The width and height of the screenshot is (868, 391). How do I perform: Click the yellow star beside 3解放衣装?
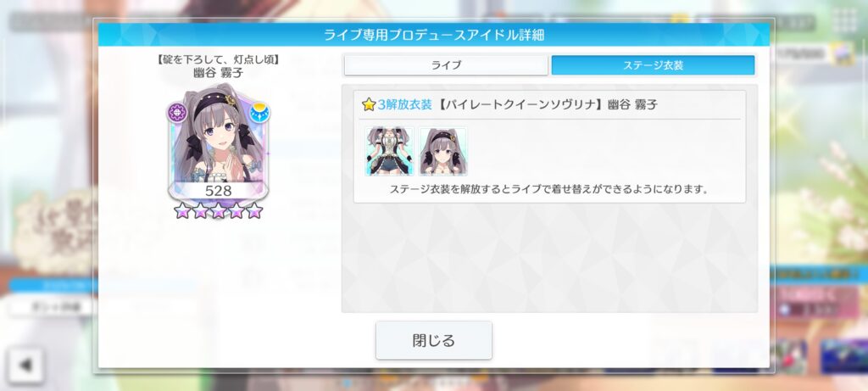[x=369, y=104]
